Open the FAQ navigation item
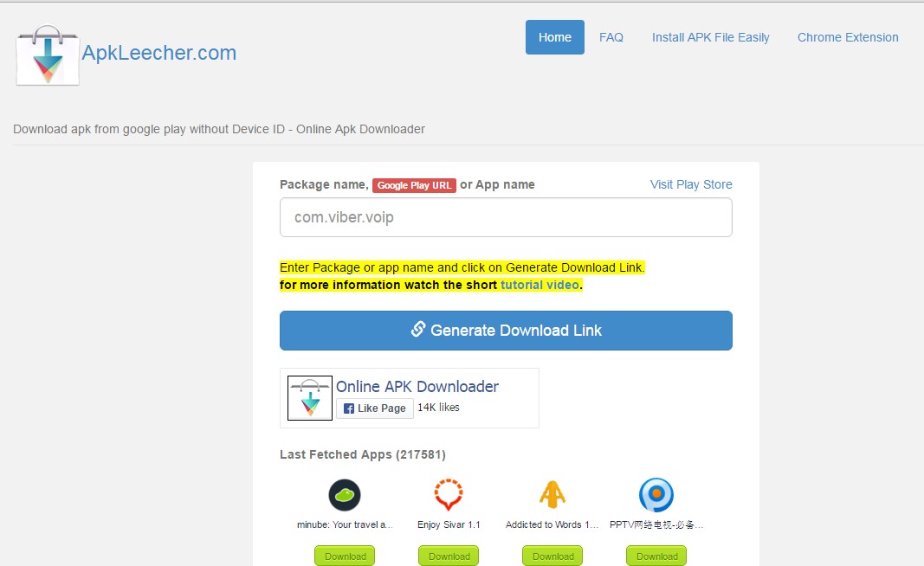 [611, 37]
